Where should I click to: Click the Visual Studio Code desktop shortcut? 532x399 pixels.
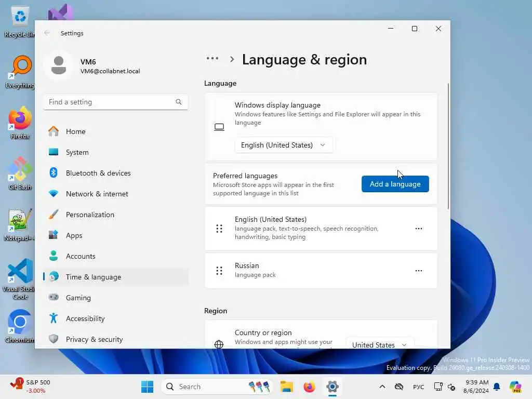20,279
